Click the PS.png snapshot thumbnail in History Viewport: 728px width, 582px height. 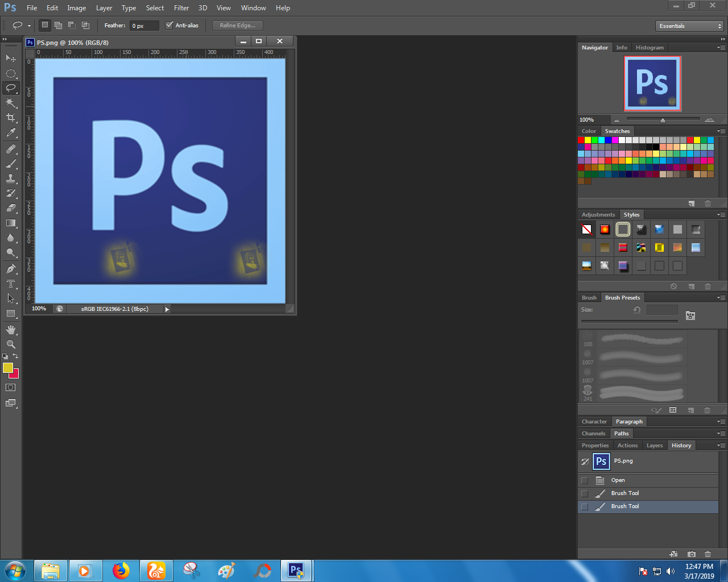pos(601,462)
